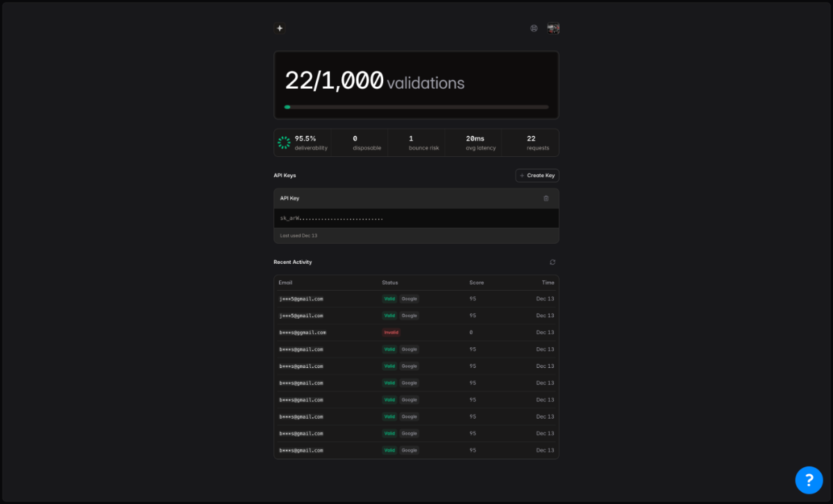Click the Email column header
833x504 pixels.
point(285,283)
